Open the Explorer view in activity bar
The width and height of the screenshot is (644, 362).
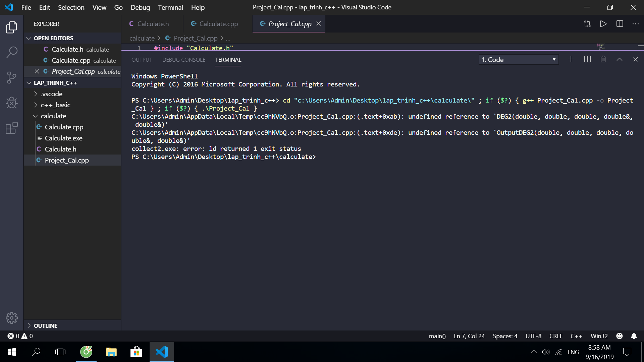point(12,27)
